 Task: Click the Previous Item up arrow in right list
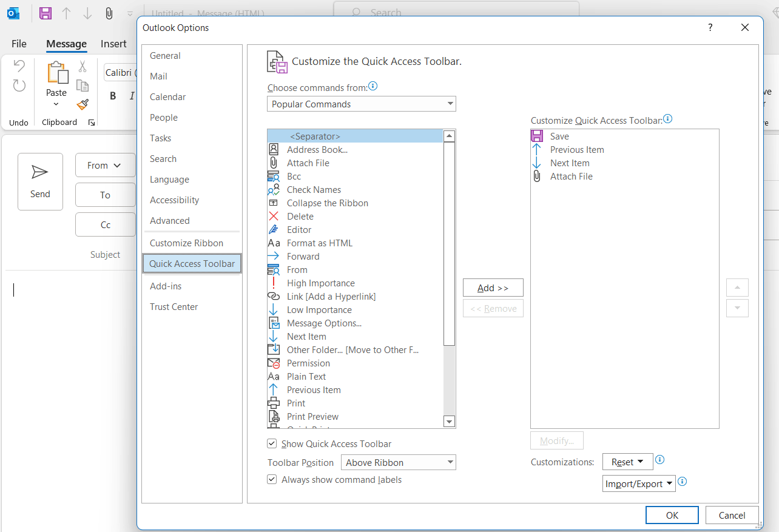point(537,149)
